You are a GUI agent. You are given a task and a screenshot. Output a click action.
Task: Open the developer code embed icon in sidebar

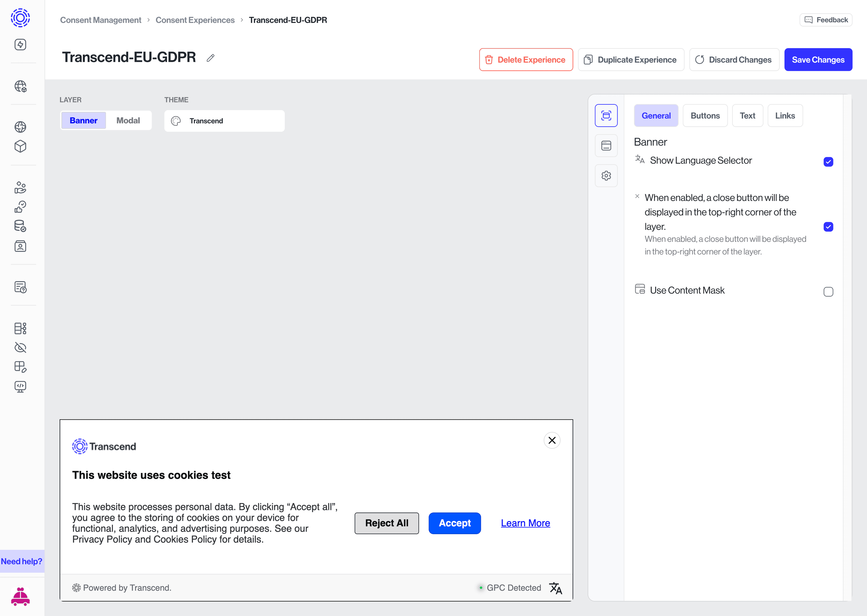pyautogui.click(x=20, y=387)
